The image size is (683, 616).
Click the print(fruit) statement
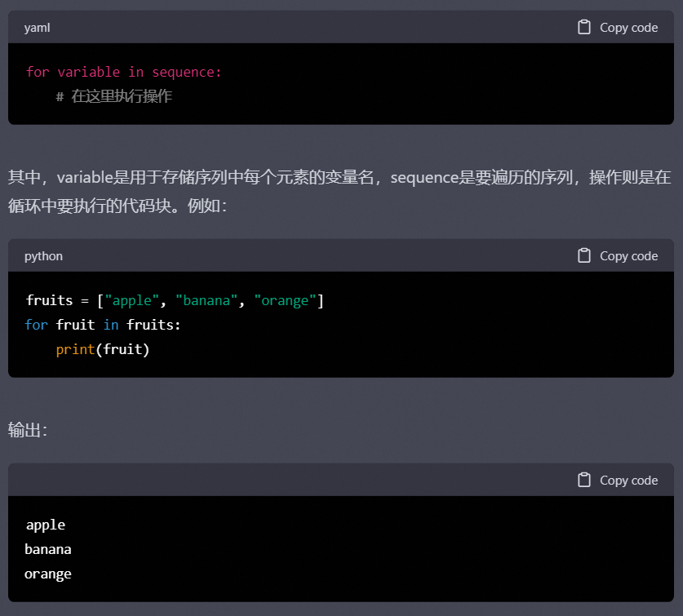tap(103, 349)
